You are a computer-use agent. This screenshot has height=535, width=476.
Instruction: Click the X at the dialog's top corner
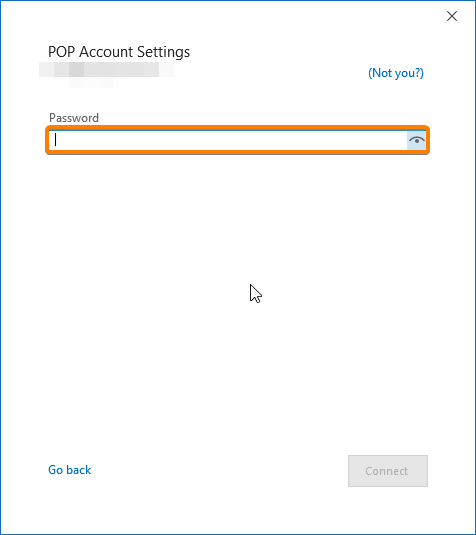click(452, 16)
